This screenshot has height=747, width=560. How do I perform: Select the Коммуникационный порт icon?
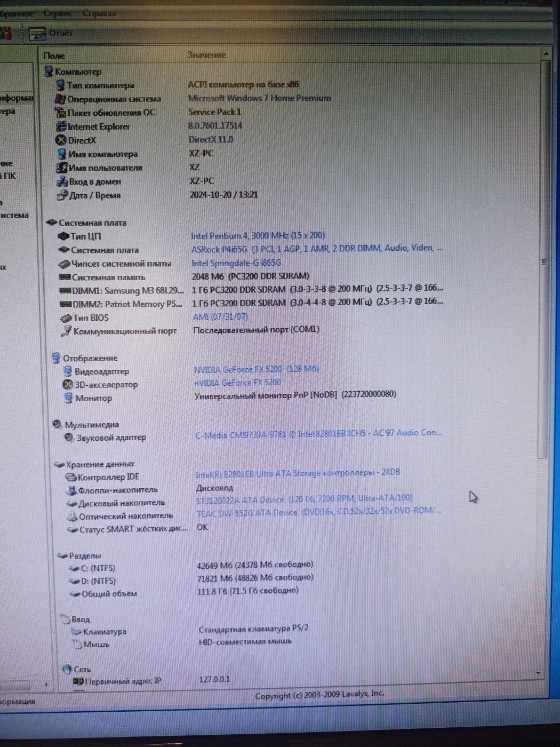point(67,331)
